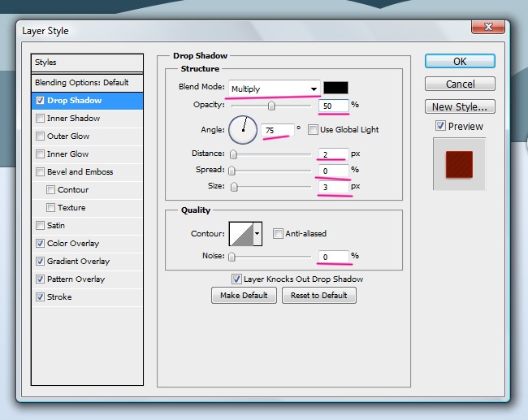Select Blending Options: Default
This screenshot has height=420, width=528.
pos(81,83)
